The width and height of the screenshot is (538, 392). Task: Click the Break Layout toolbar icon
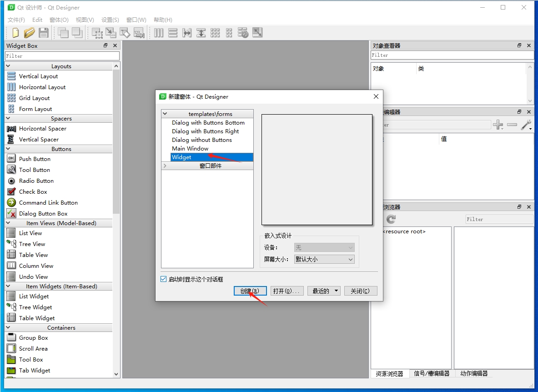point(243,33)
